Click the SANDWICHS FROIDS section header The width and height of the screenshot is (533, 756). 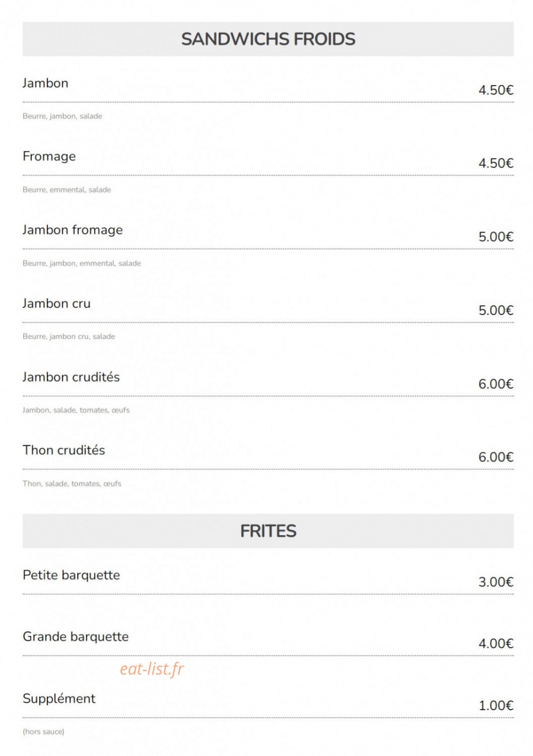[268, 39]
